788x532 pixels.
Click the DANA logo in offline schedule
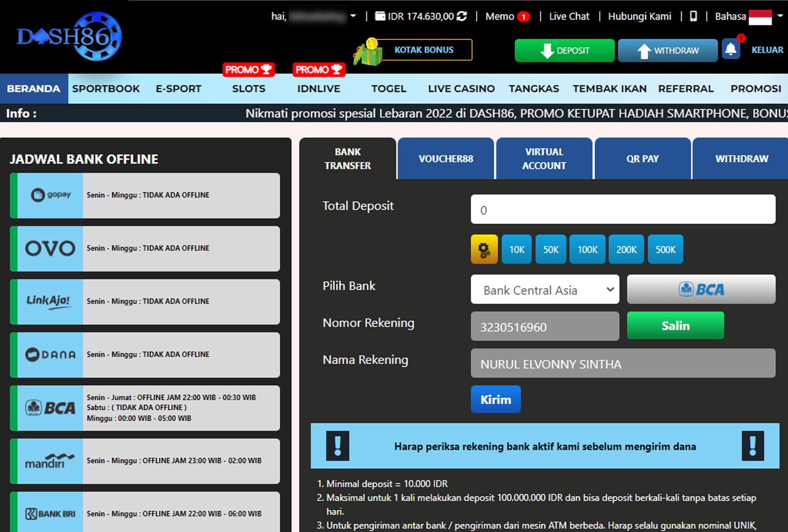51,355
